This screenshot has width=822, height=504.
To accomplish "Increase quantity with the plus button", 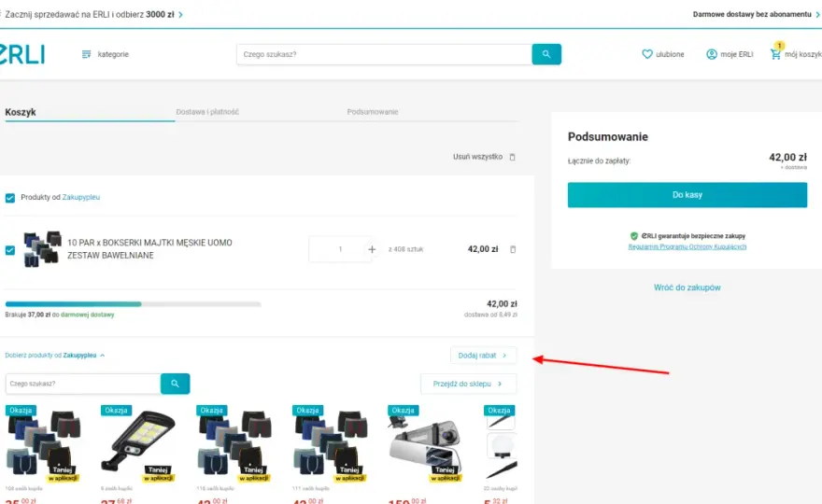I will point(372,249).
